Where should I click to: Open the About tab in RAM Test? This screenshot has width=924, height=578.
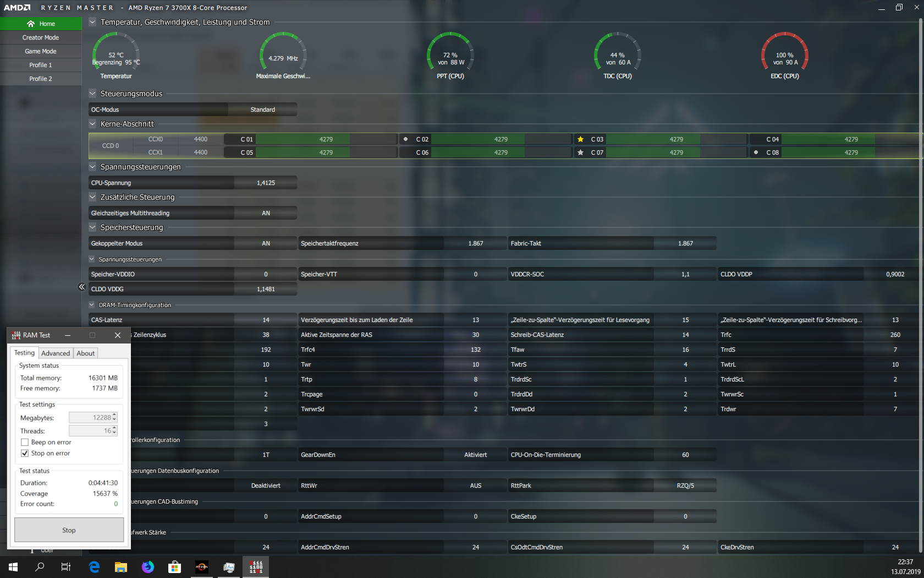(85, 353)
